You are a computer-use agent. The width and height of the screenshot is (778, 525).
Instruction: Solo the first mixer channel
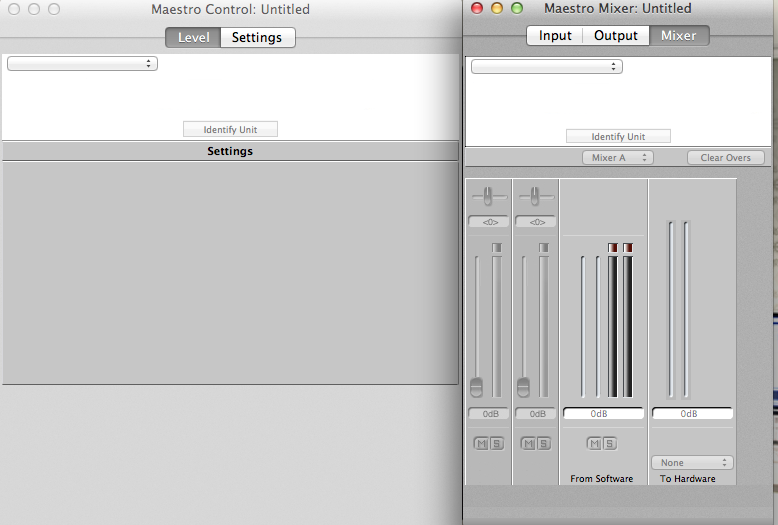tap(497, 444)
